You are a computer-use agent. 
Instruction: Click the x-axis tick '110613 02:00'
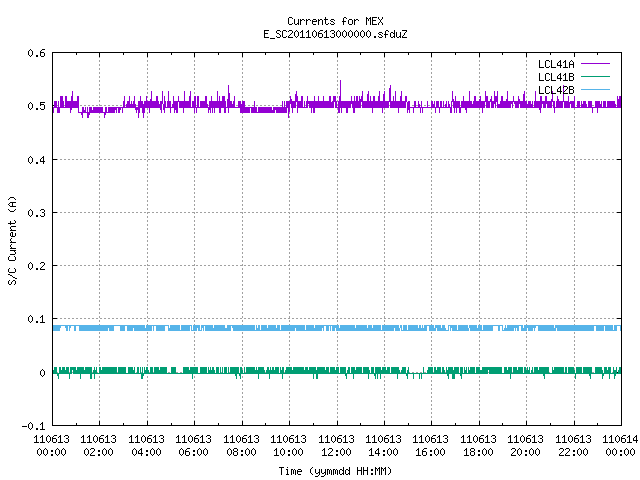(x=99, y=446)
